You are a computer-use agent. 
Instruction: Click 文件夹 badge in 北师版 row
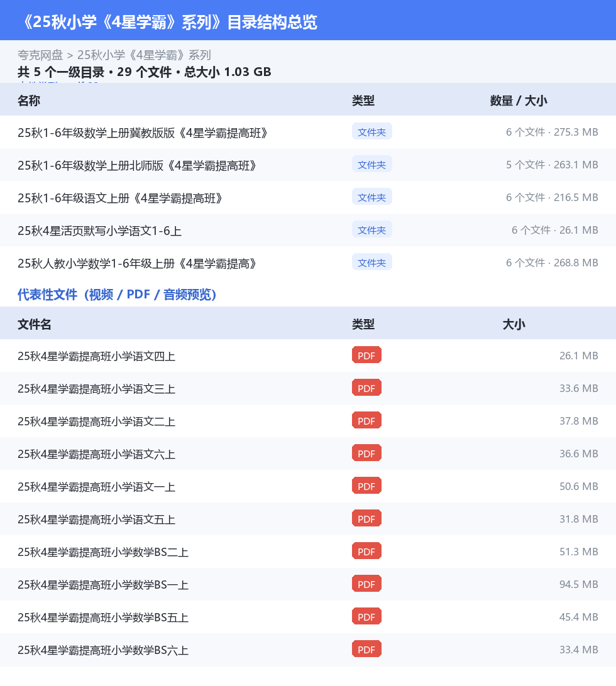coord(371,165)
